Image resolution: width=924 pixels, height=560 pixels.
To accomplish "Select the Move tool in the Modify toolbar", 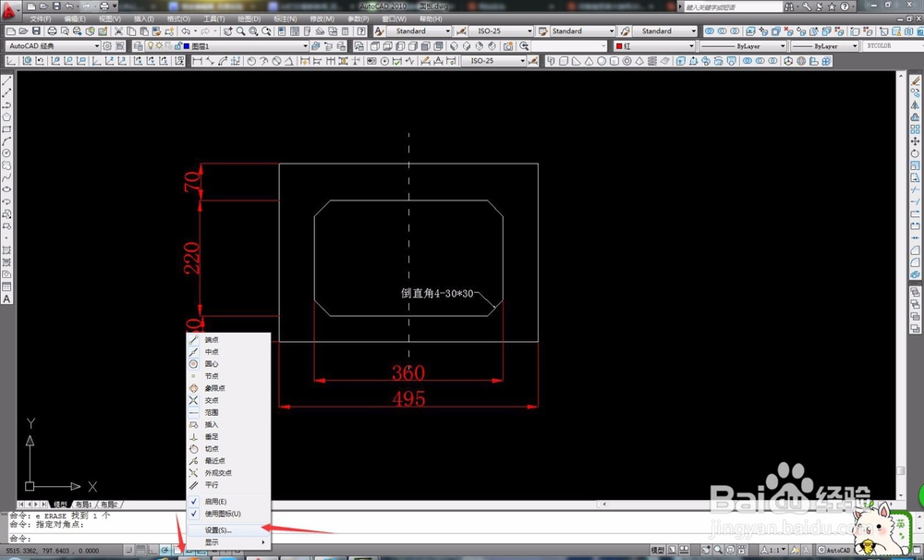I will point(915,141).
